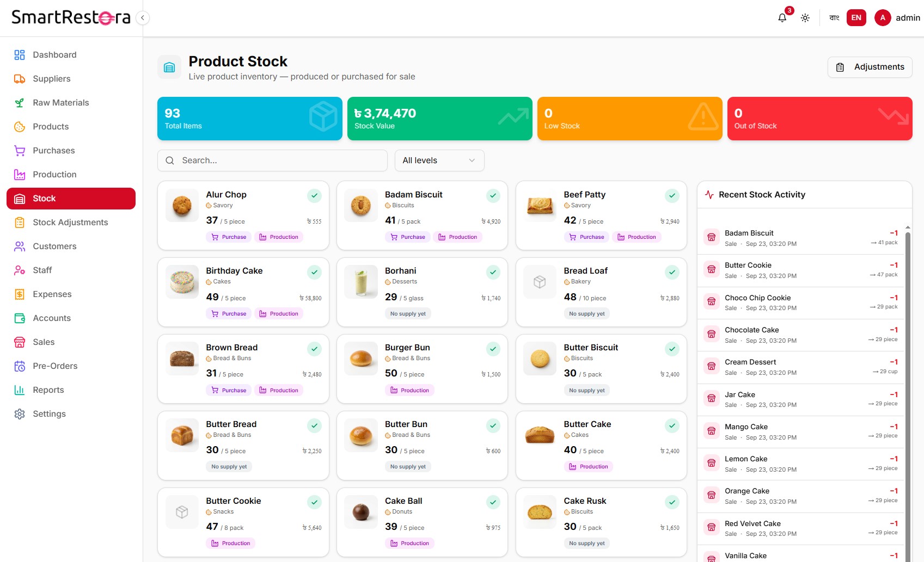The width and height of the screenshot is (924, 562).
Task: Click the Customers people icon
Action: point(20,246)
